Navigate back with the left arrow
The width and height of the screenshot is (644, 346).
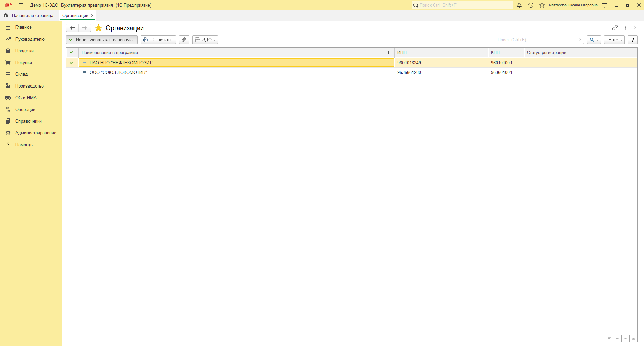tap(72, 28)
